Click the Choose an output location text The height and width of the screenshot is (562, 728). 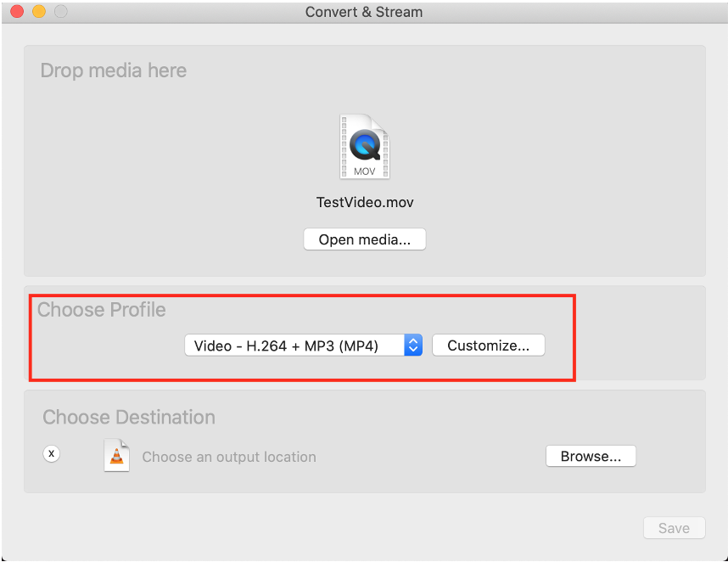tap(229, 457)
